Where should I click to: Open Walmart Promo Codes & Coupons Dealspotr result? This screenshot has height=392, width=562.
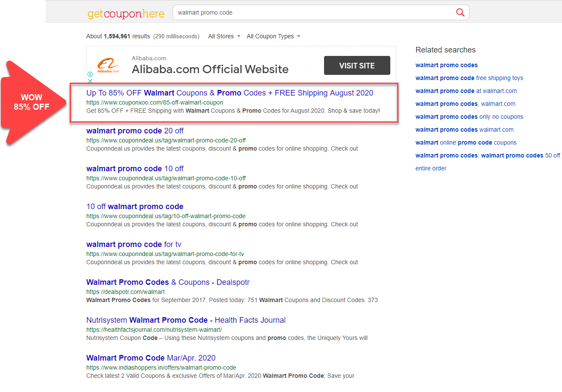[x=168, y=282]
